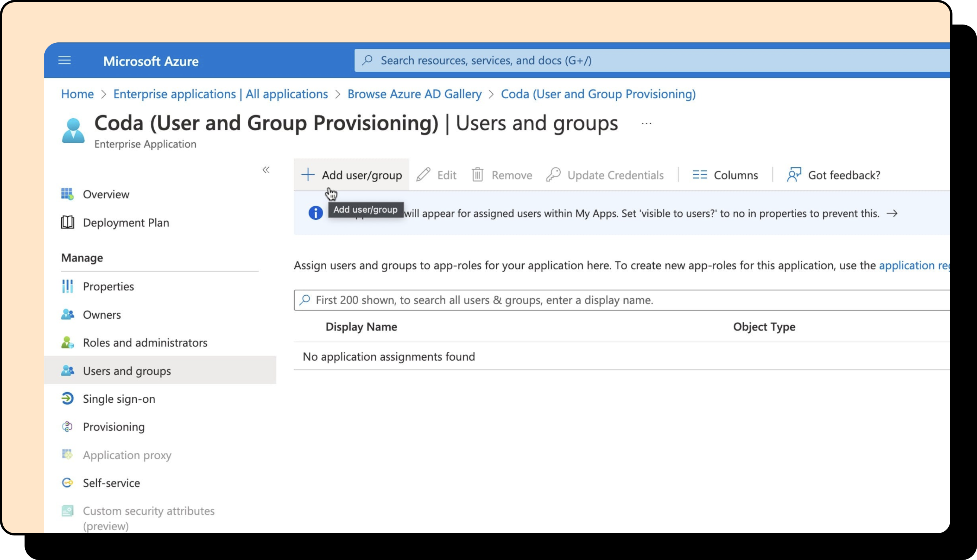Viewport: 977px width, 560px height.
Task: Click the Users and groups icon
Action: [x=68, y=371]
